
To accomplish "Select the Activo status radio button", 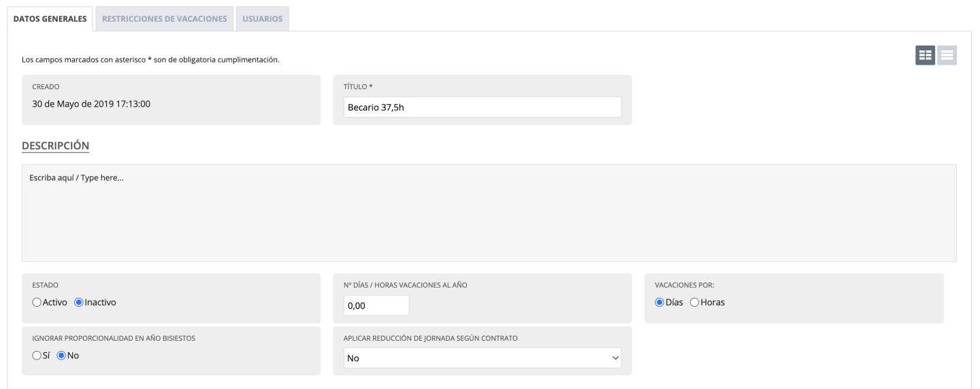I will pos(37,303).
